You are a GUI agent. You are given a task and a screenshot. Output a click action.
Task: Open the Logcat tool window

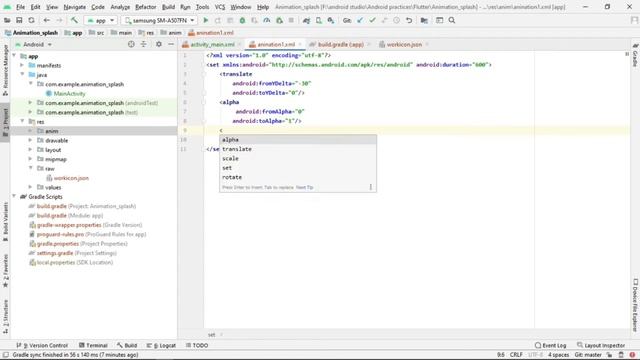coord(161,345)
